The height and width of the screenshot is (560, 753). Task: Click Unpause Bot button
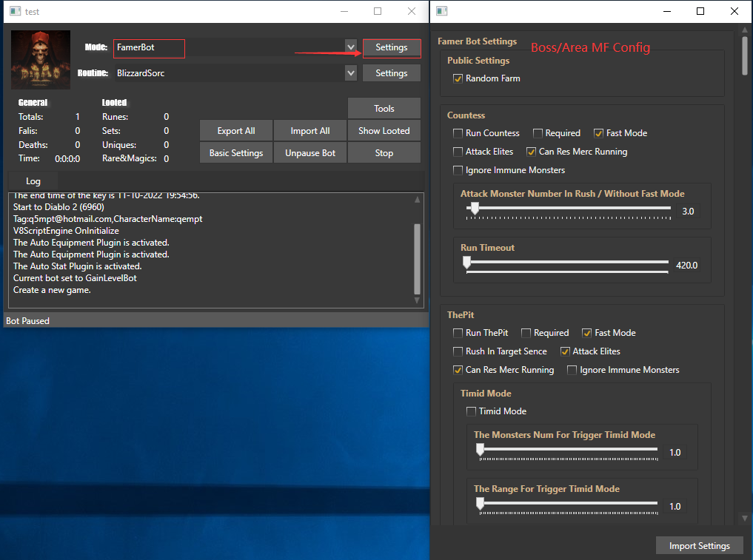[310, 152]
